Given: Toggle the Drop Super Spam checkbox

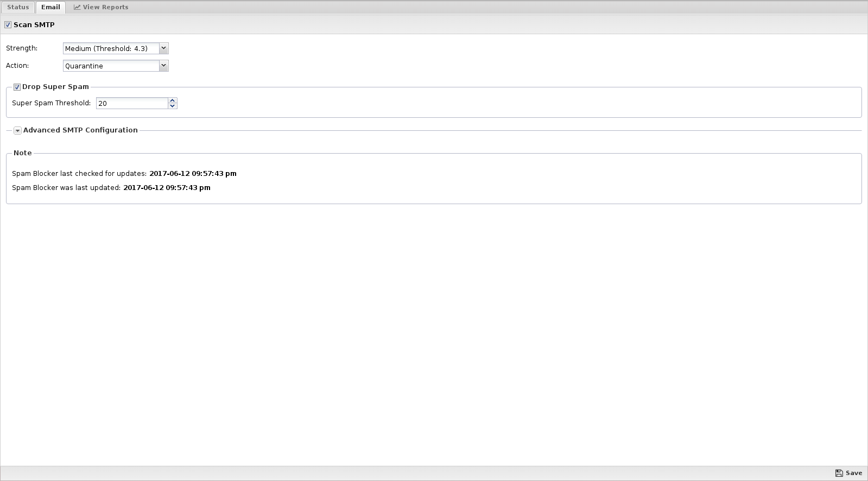Looking at the screenshot, I should click(x=17, y=87).
